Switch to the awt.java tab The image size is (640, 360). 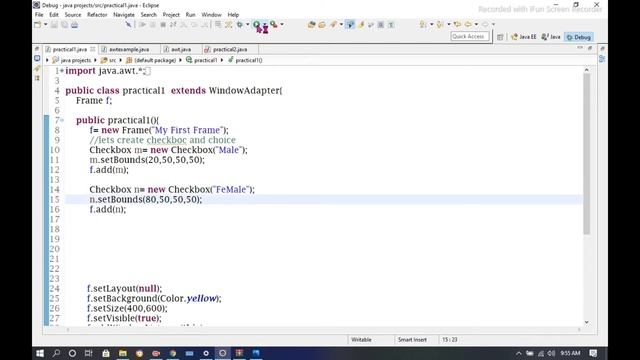click(x=181, y=49)
